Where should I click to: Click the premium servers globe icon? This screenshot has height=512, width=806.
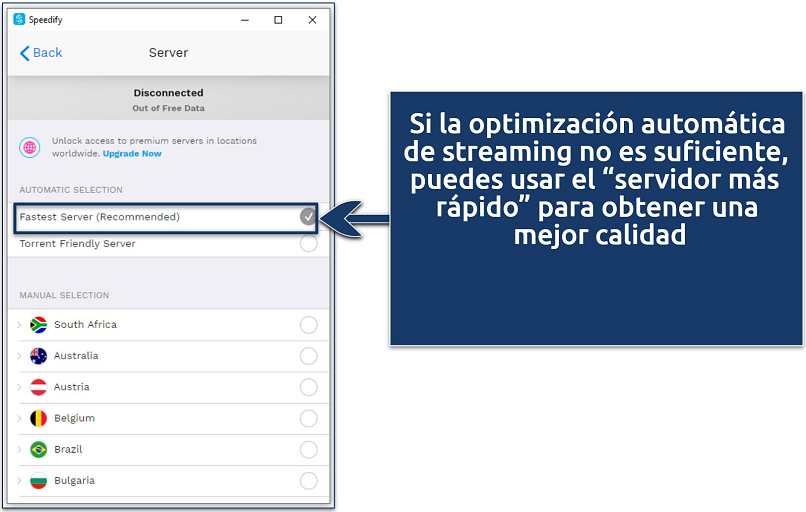pyautogui.click(x=30, y=147)
